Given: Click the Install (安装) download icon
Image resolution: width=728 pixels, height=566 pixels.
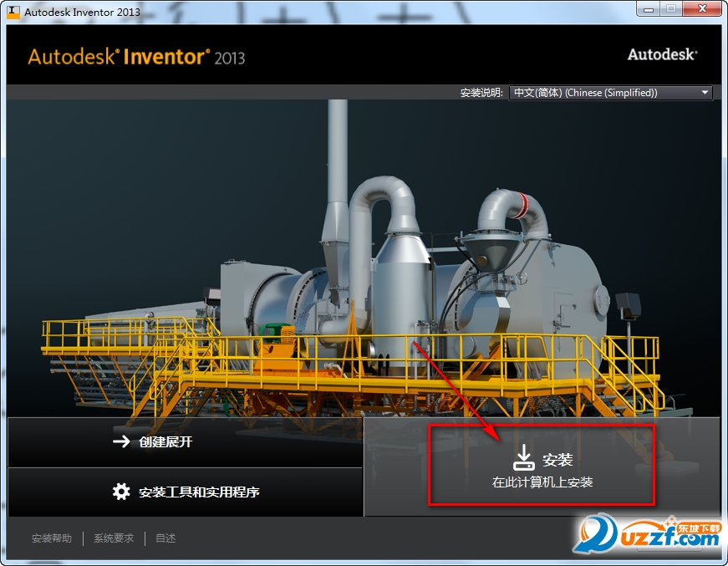Looking at the screenshot, I should tap(523, 457).
